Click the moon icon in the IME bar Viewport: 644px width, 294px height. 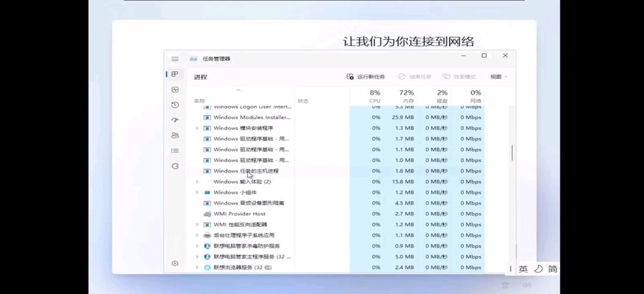click(538, 269)
